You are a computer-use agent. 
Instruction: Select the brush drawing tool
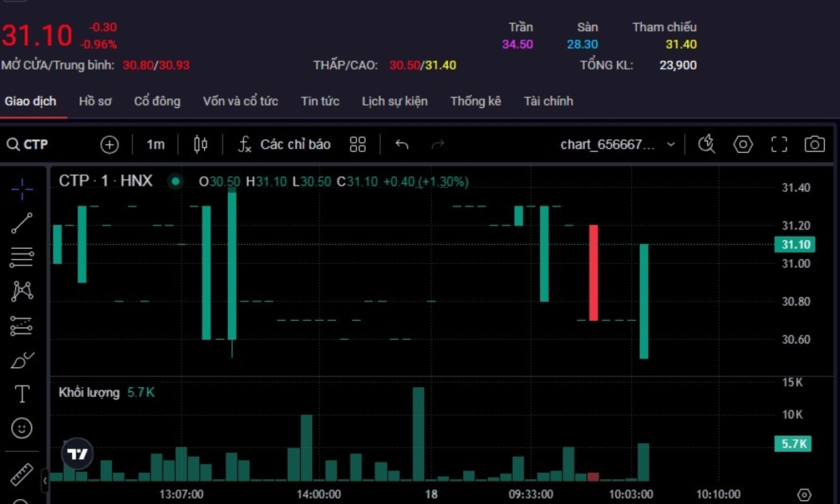pyautogui.click(x=22, y=360)
